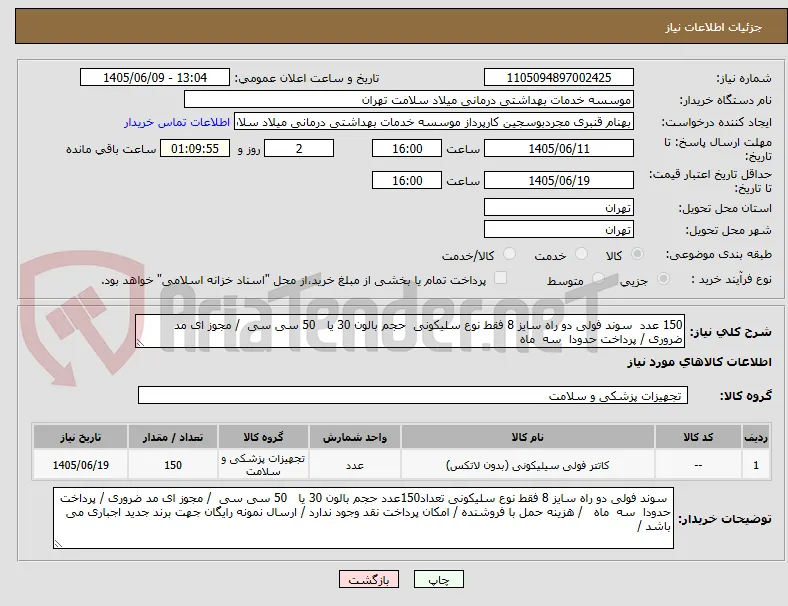Toggle the Islamic treasury bonds payment checkbox

[501, 278]
